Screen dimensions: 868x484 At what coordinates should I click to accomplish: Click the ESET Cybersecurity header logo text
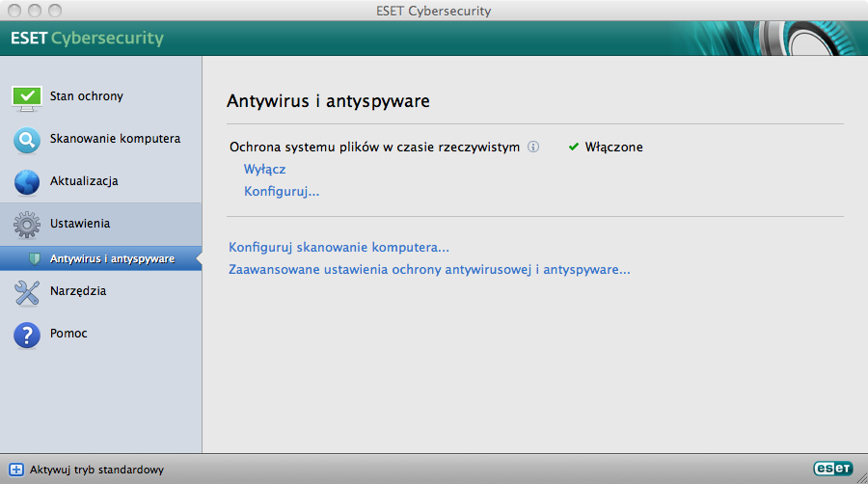pos(88,39)
